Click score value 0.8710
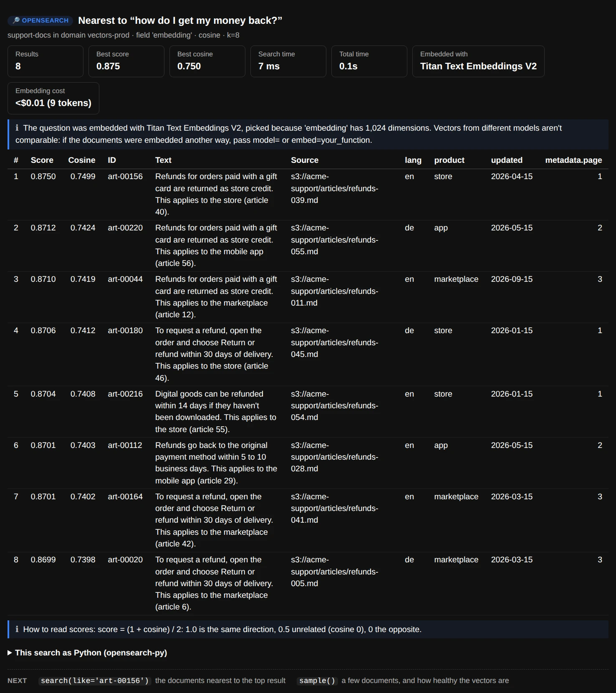Viewport: 616px width, 693px height. point(43,279)
